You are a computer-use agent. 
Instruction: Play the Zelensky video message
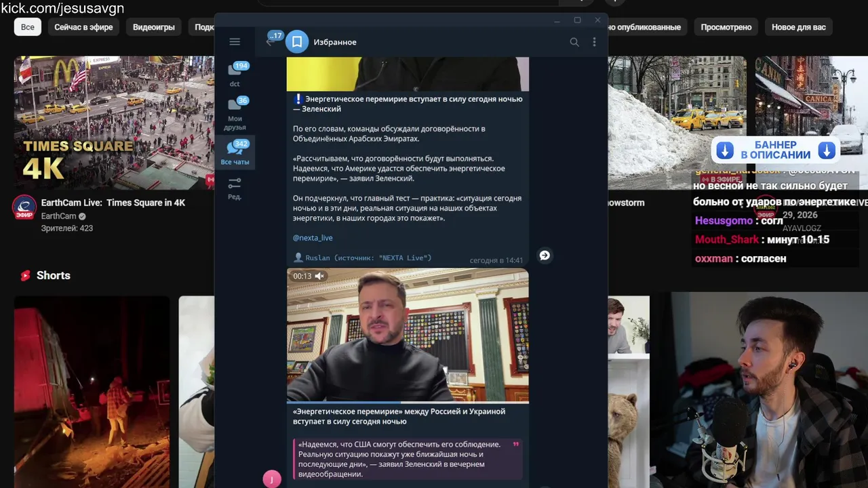click(408, 335)
